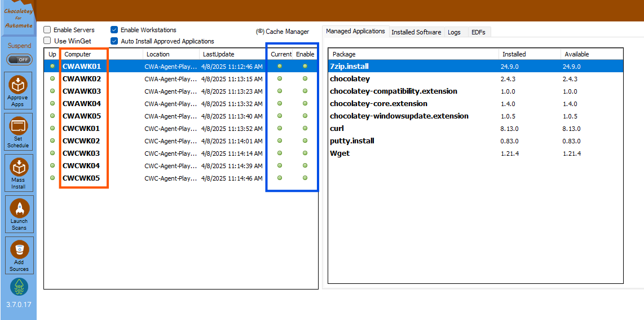Screen dimensions: 644x320
Task: Open the Installed Software tab
Action: (x=416, y=32)
